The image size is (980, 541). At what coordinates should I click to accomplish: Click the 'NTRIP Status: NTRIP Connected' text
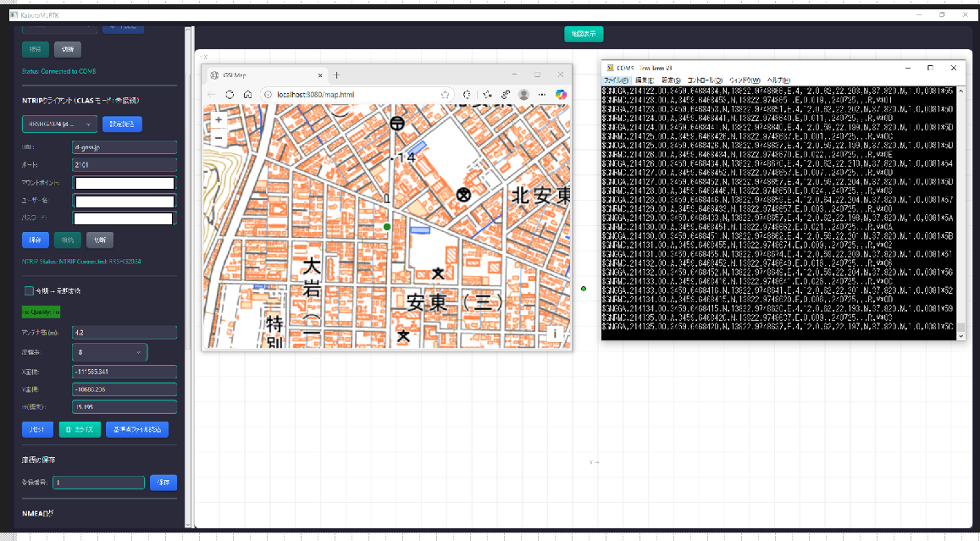click(x=81, y=262)
